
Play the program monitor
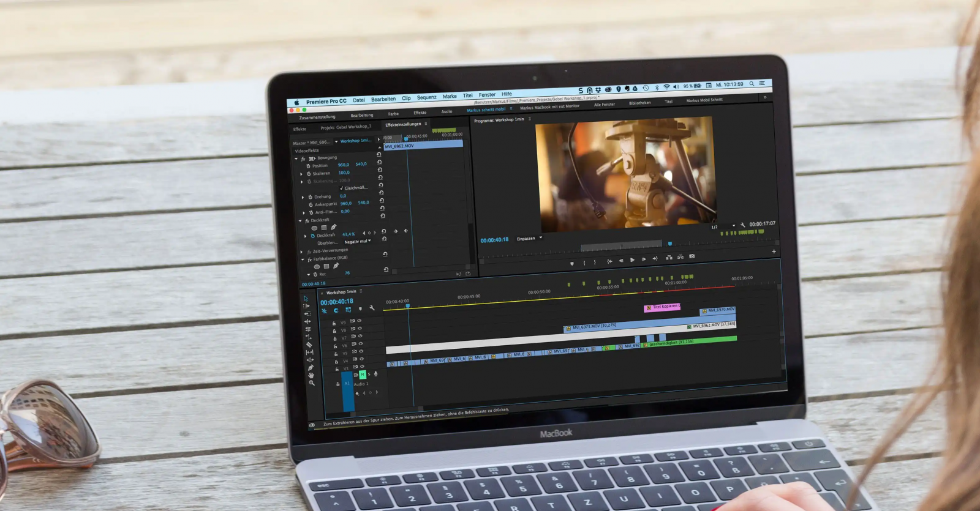[632, 259]
